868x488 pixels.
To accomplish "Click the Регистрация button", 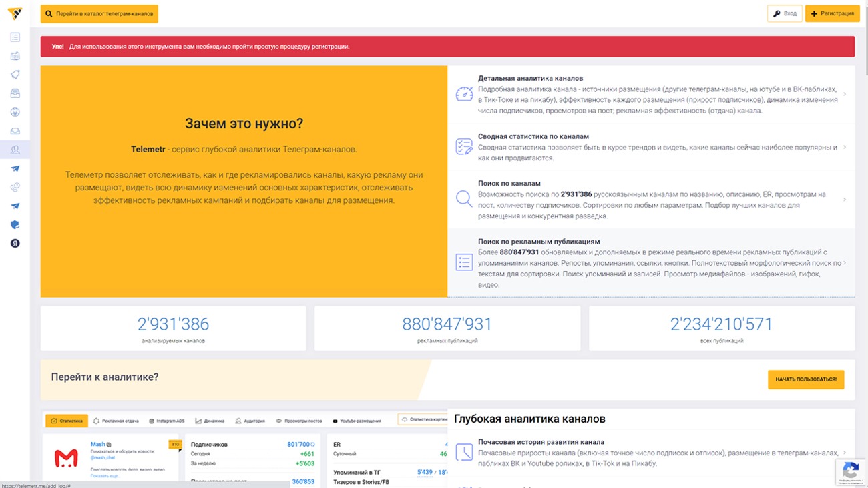I will pos(832,13).
